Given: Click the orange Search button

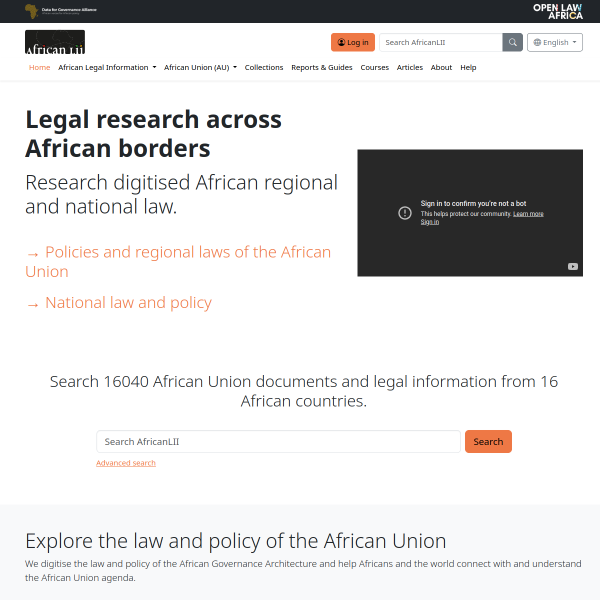Looking at the screenshot, I should click(488, 442).
